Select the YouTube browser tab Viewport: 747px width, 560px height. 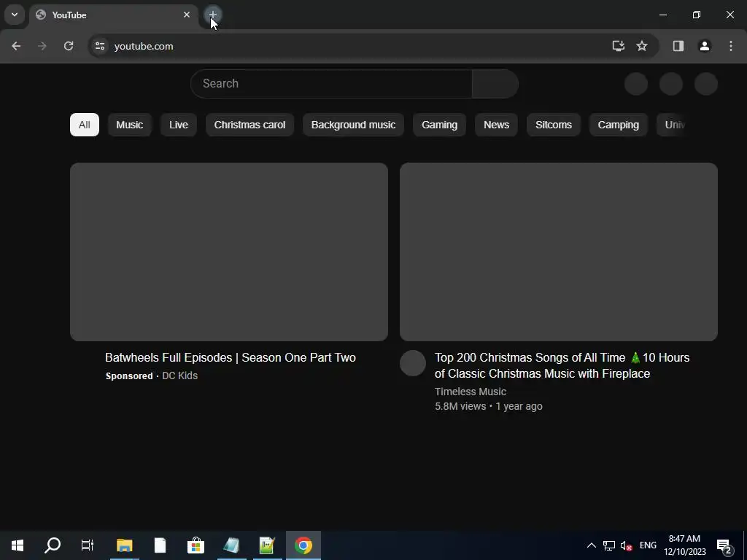tap(113, 15)
